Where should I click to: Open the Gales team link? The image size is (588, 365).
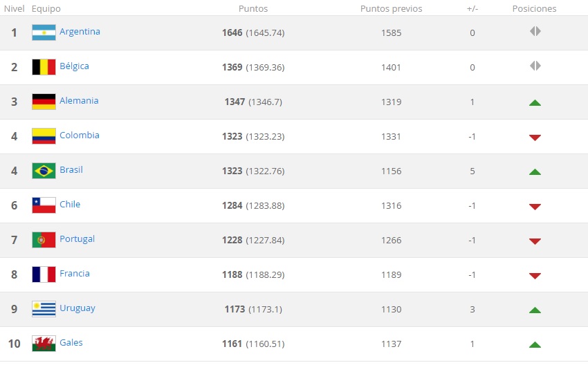coord(71,343)
